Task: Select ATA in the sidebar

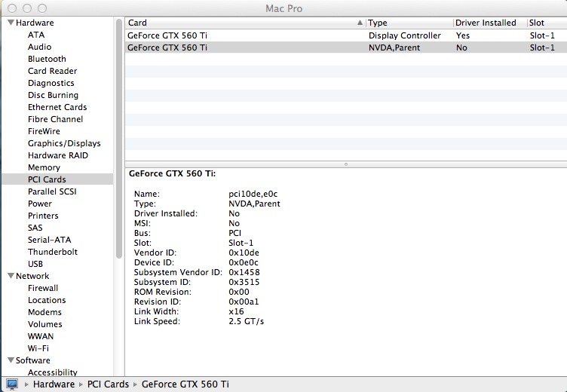Action: [x=36, y=35]
